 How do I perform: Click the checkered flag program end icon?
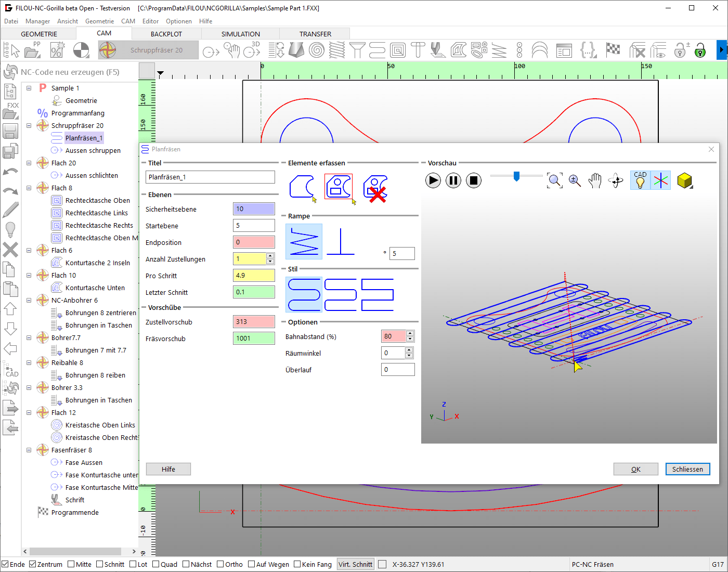coord(613,50)
